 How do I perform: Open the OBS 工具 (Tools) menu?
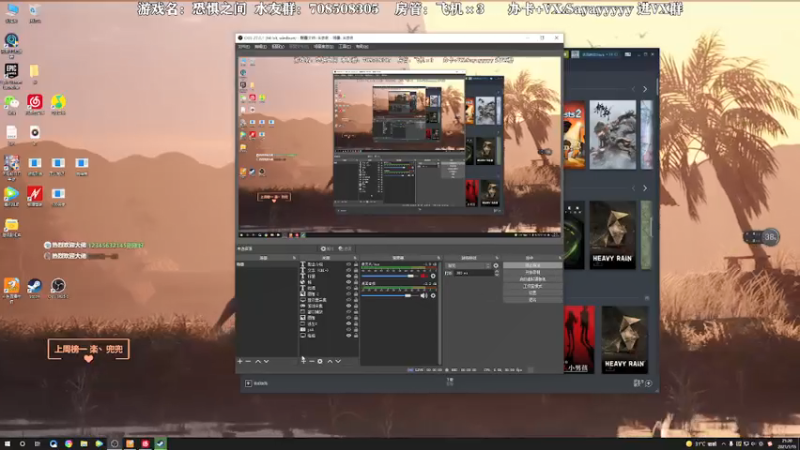(344, 46)
